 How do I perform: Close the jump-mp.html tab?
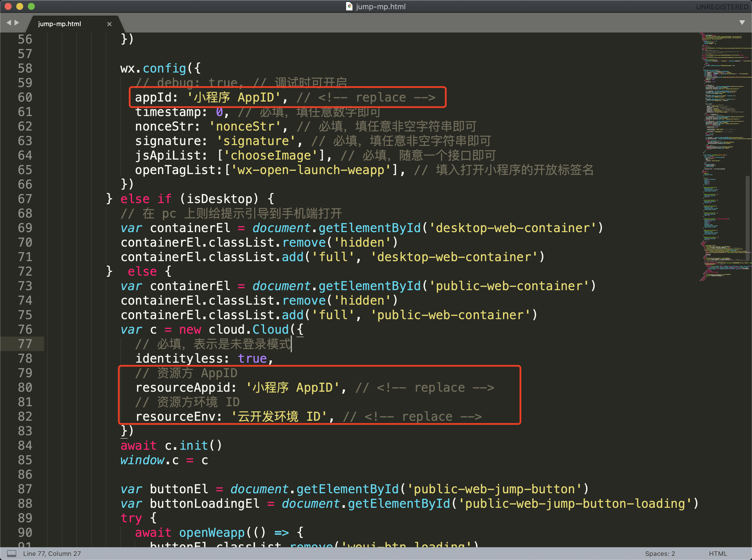tap(109, 24)
